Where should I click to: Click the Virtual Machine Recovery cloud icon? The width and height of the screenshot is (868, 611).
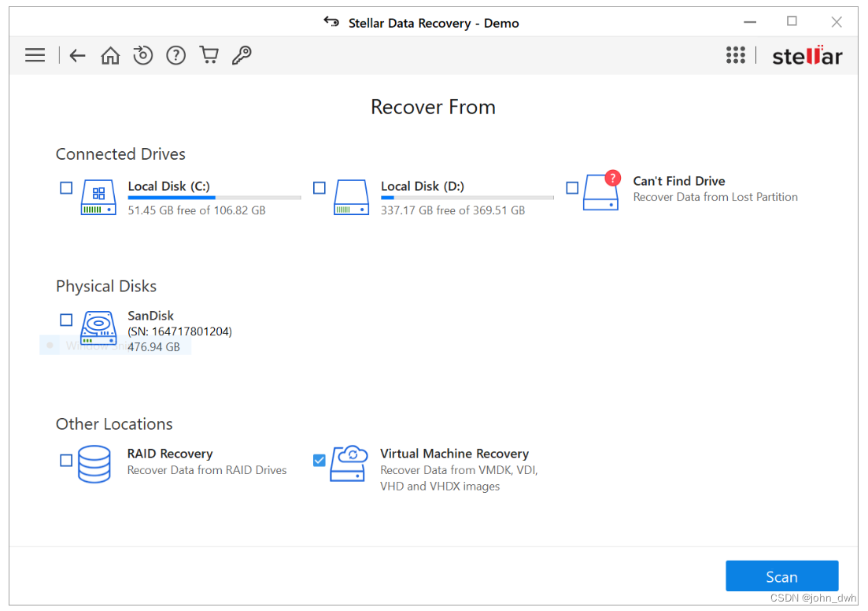pyautogui.click(x=349, y=463)
